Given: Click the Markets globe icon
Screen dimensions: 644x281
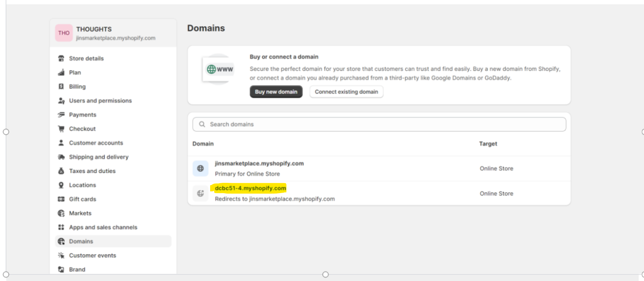Looking at the screenshot, I should click(x=61, y=213).
